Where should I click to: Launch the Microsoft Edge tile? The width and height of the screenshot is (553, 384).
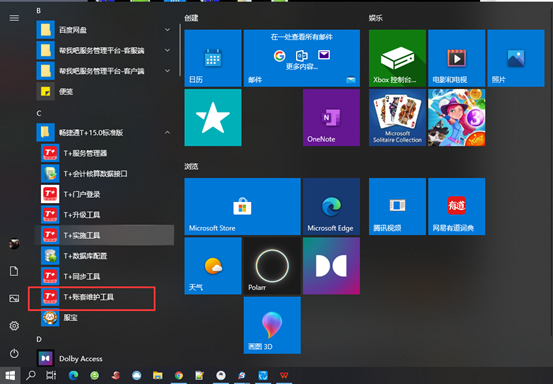pyautogui.click(x=332, y=207)
